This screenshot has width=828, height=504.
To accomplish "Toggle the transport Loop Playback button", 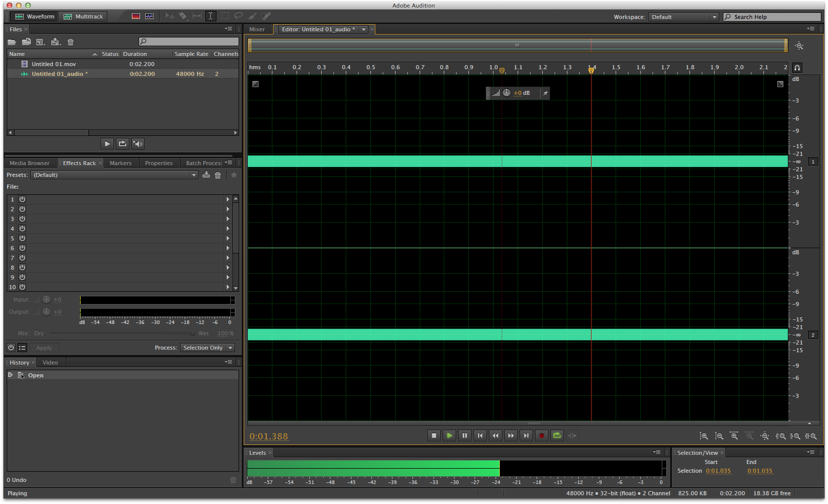I will point(557,436).
